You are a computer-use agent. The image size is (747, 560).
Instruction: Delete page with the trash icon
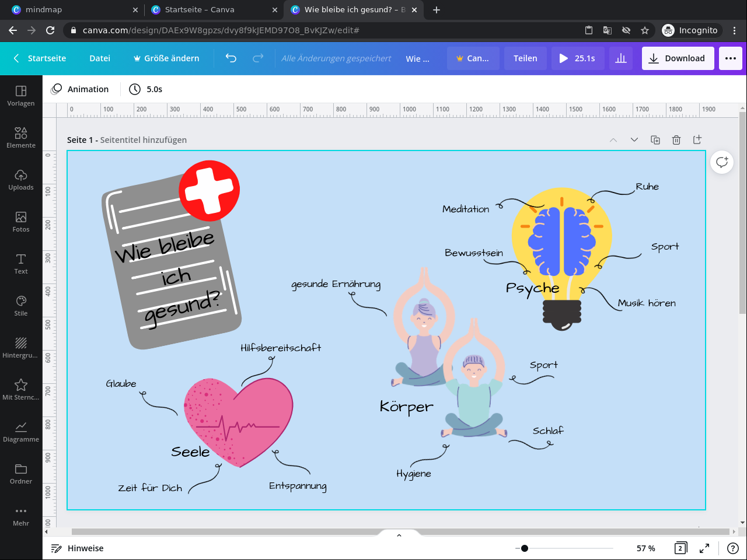click(x=676, y=140)
